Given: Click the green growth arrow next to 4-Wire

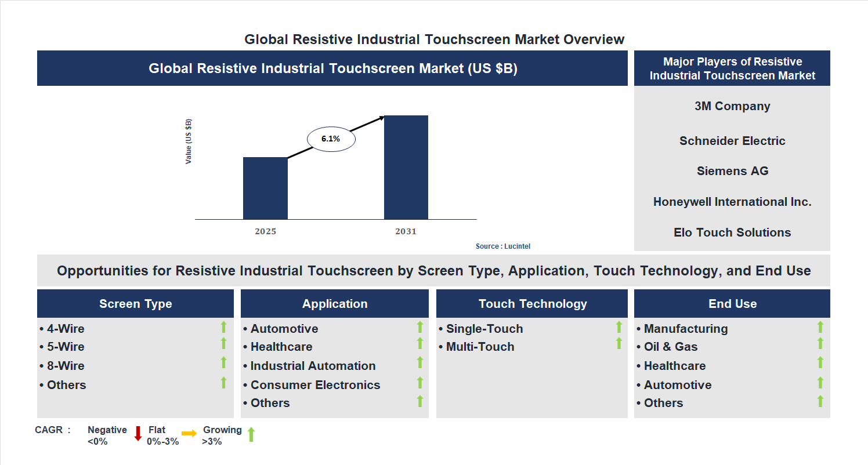Looking at the screenshot, I should (223, 328).
